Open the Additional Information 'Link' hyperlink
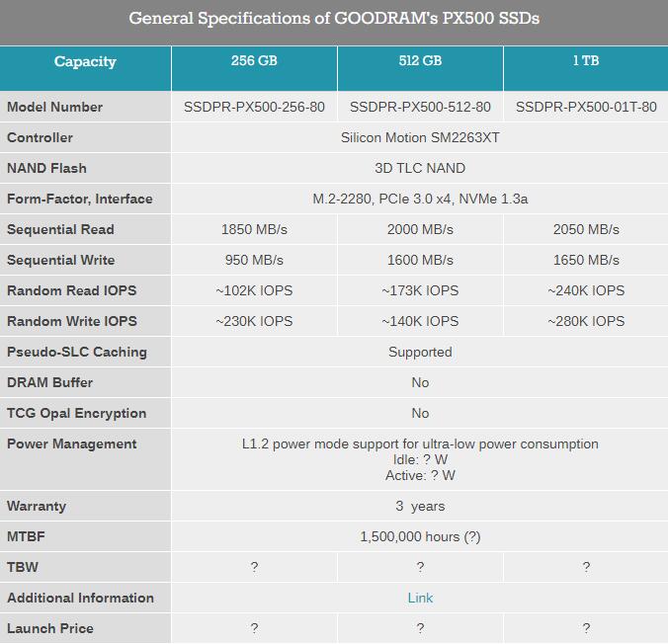This screenshot has height=644, width=668. pyautogui.click(x=420, y=598)
